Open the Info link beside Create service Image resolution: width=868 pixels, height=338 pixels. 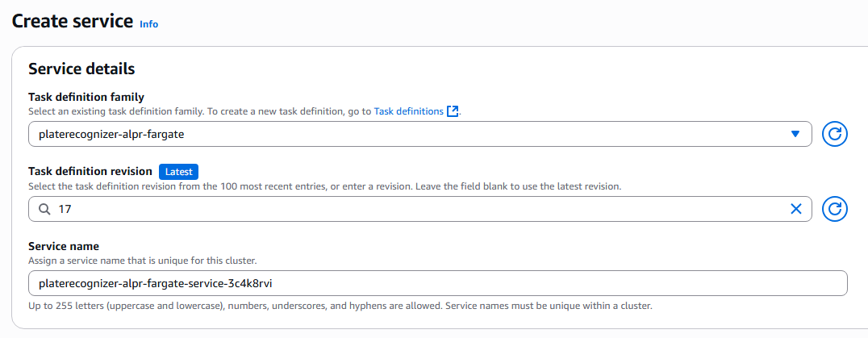pyautogui.click(x=148, y=24)
